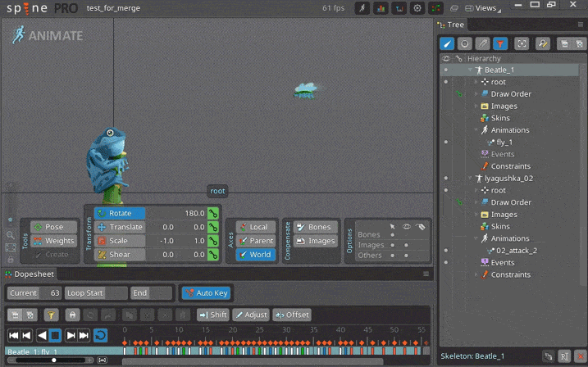The width and height of the screenshot is (588, 367).
Task: Toggle the red funnel filter in Tree
Action: (x=500, y=43)
